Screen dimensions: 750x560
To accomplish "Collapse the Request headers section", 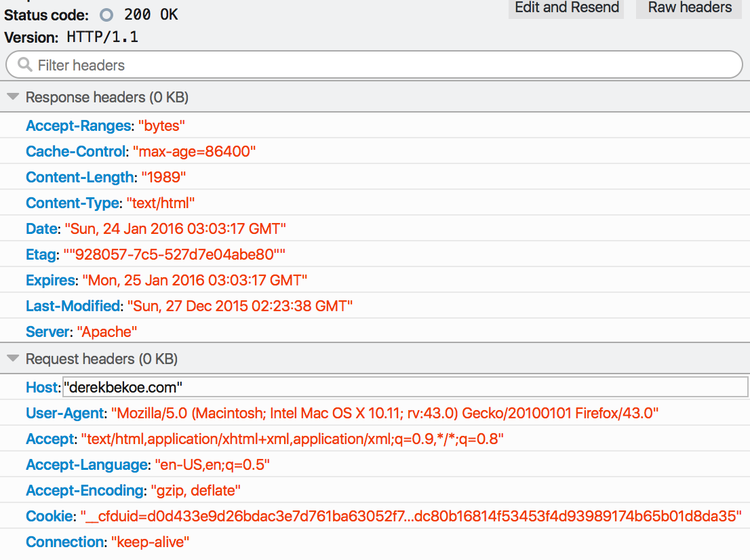I will point(14,359).
